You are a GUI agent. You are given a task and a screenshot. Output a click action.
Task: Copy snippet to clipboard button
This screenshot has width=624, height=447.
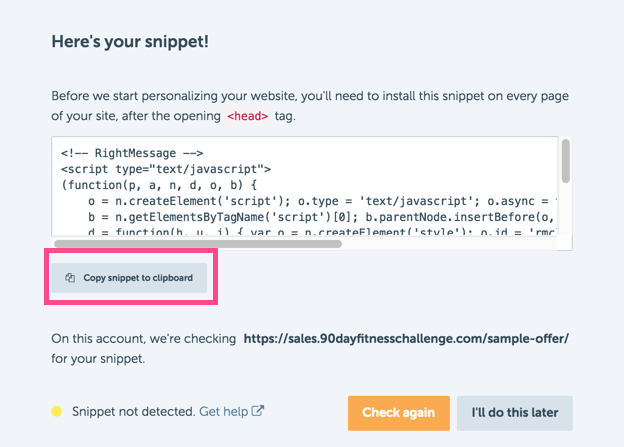click(129, 278)
